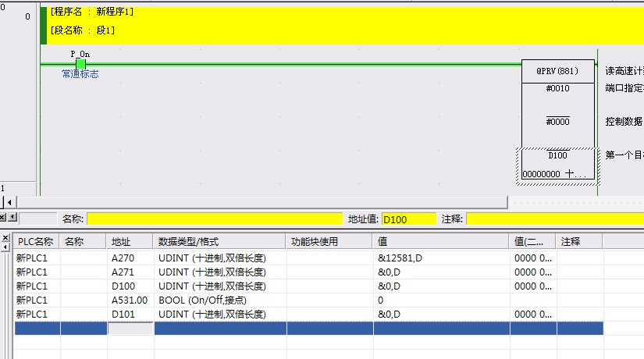Select the #0010 port operand

point(557,89)
